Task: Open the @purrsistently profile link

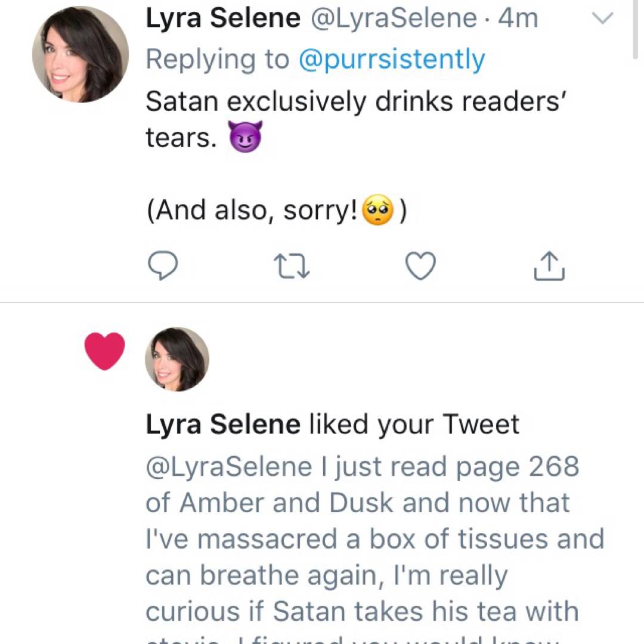Action: 391,60
